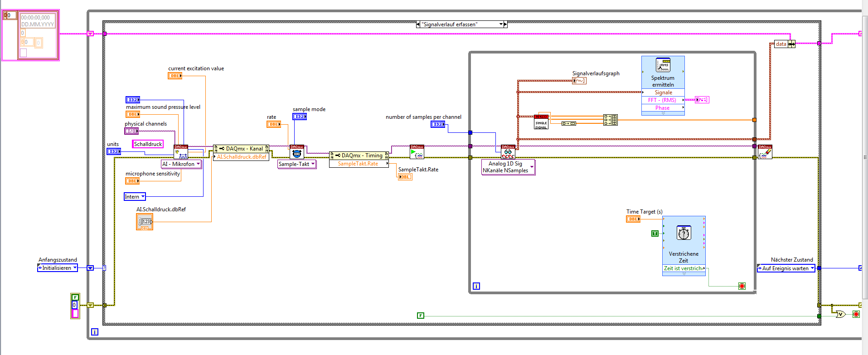Click the Signalverlaufsgraph waveform terminal

coord(579,81)
